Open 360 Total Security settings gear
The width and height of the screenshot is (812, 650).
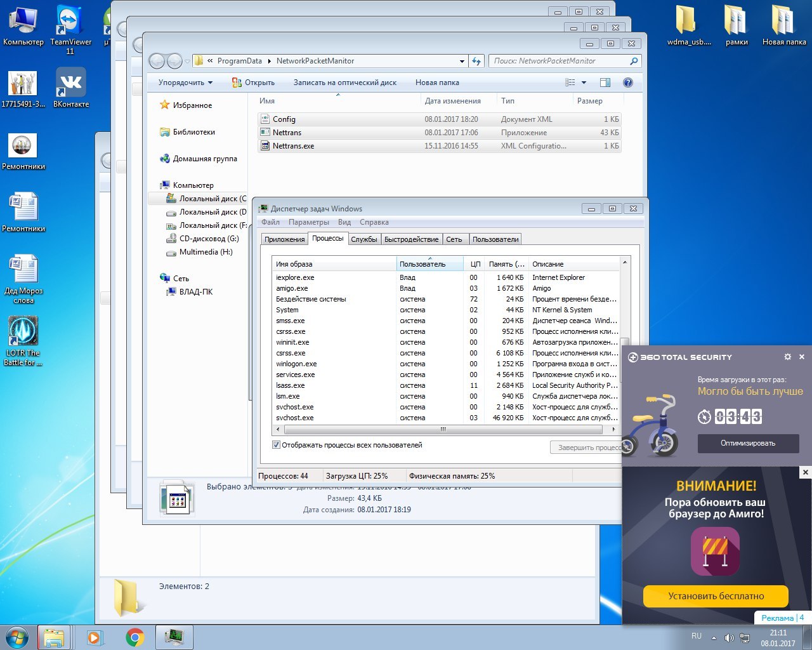pos(788,357)
